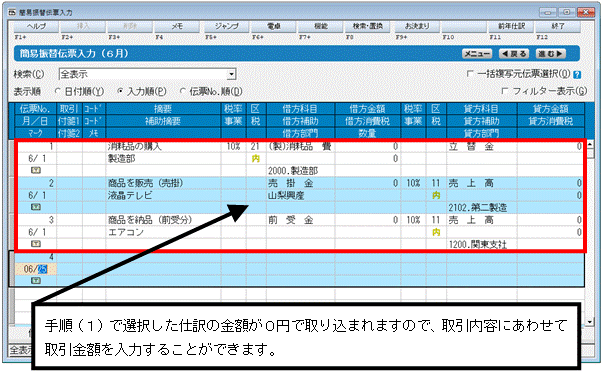Click the help icon beside 一括複写元伝票選択
Viewport: 604px width, 380px height.
[x=577, y=75]
